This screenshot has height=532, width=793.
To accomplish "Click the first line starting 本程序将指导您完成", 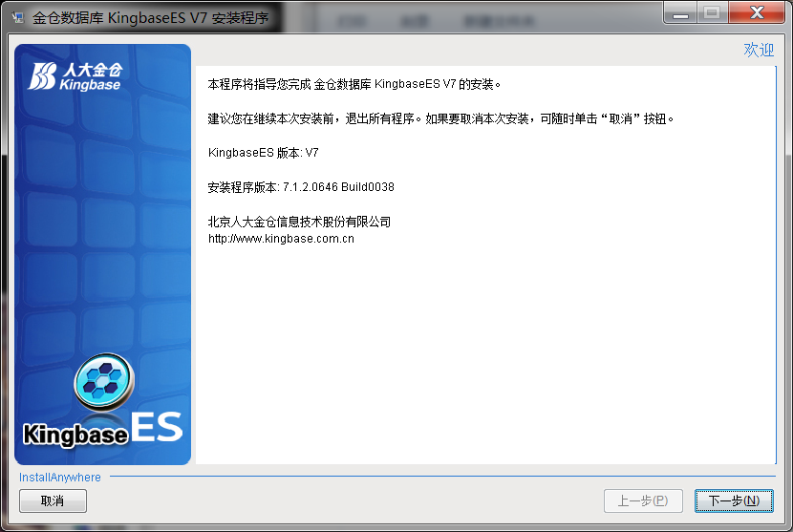I will pos(354,84).
